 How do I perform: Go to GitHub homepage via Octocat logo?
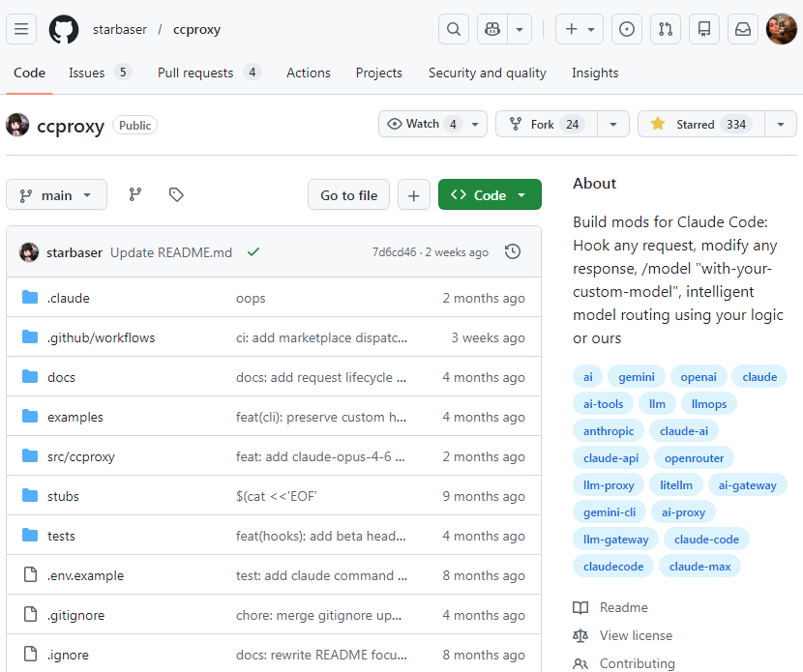pyautogui.click(x=64, y=29)
